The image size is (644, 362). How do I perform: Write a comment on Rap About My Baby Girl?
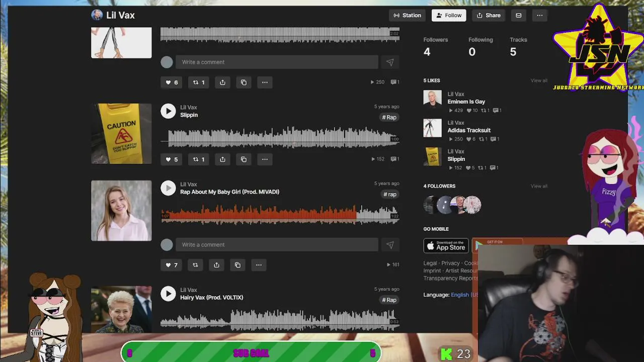click(277, 244)
